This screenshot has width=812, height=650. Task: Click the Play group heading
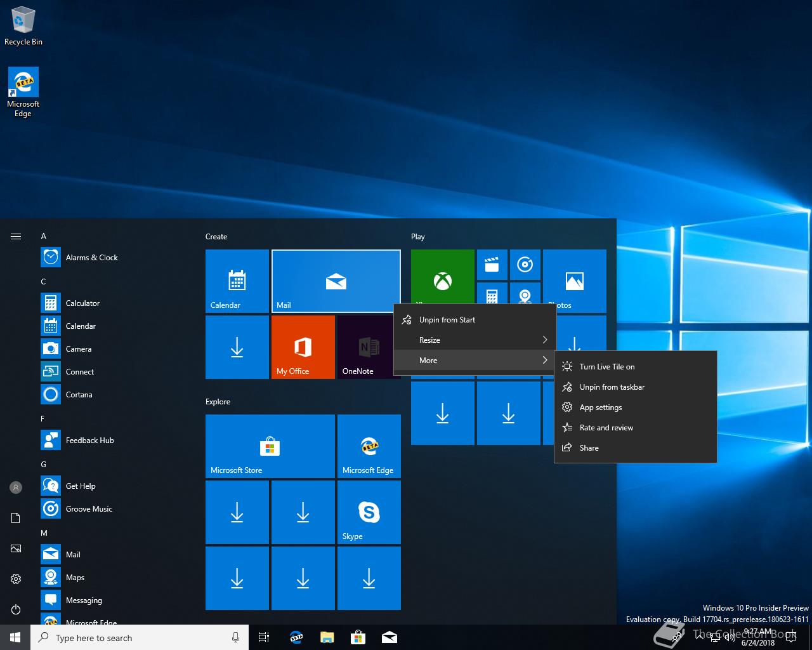coord(418,237)
